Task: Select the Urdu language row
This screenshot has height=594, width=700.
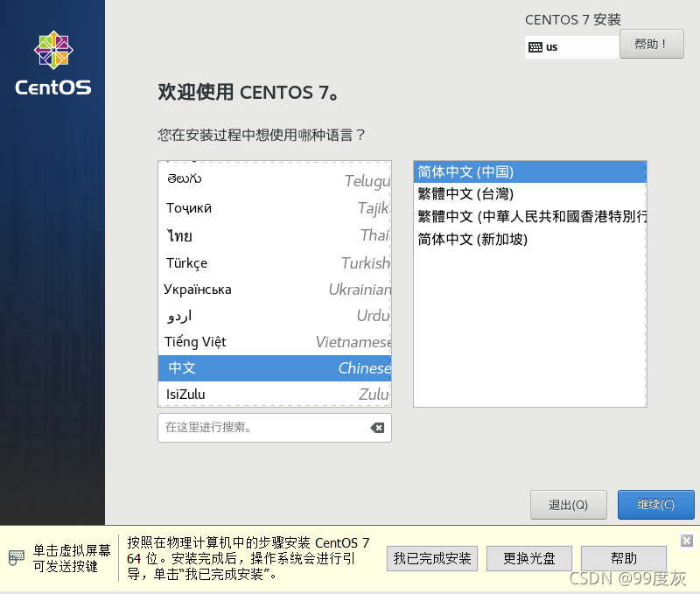Action: 275,316
